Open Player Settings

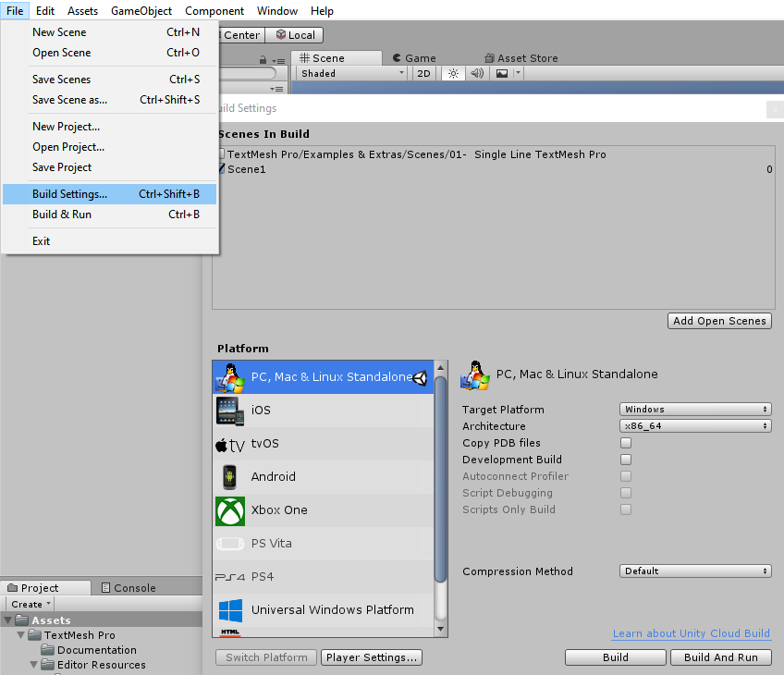click(x=372, y=657)
